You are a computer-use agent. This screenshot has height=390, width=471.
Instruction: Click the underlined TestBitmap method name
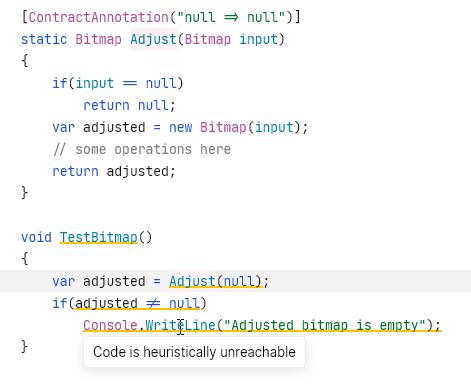click(99, 237)
